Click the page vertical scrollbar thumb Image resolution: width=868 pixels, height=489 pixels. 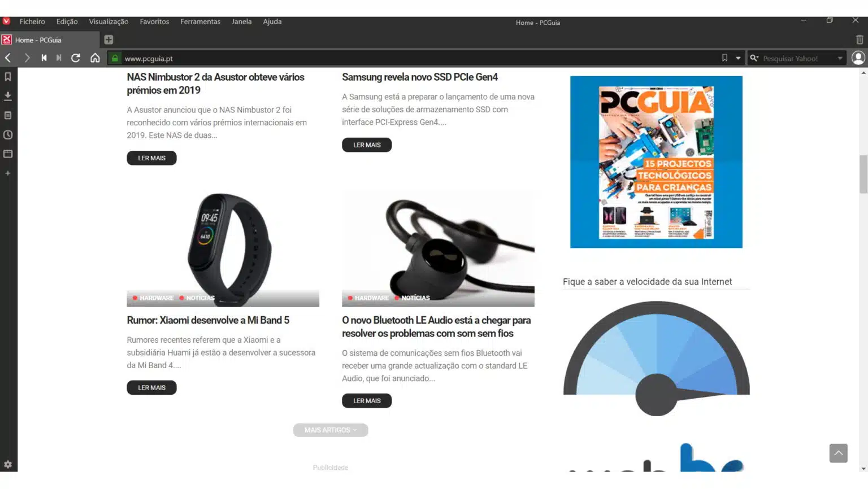click(x=863, y=174)
